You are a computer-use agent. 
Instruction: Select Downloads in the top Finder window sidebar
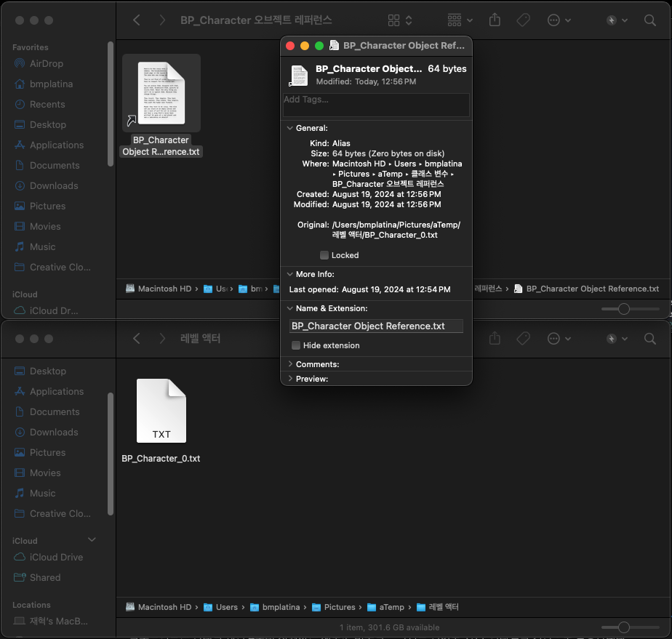click(x=54, y=186)
